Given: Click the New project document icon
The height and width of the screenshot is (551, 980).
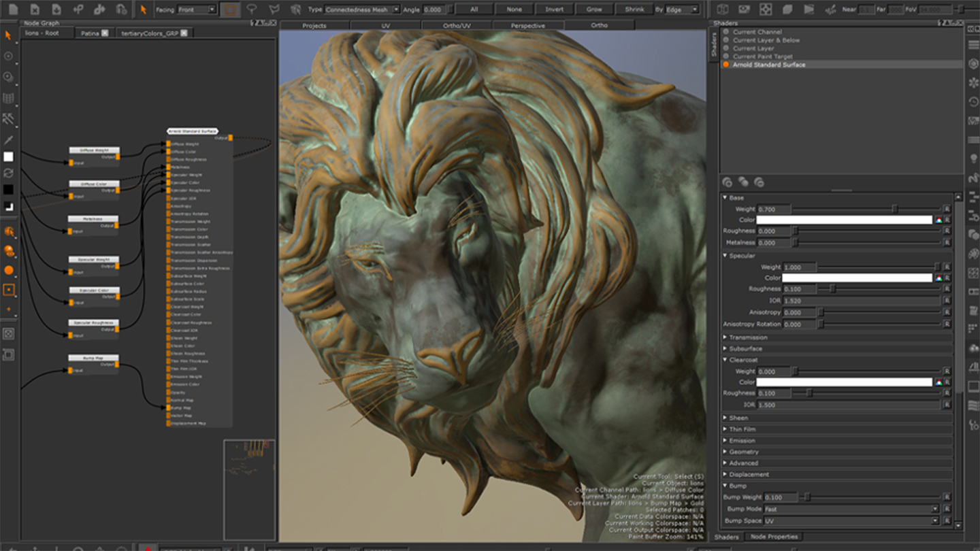Looking at the screenshot, I should tap(13, 10).
